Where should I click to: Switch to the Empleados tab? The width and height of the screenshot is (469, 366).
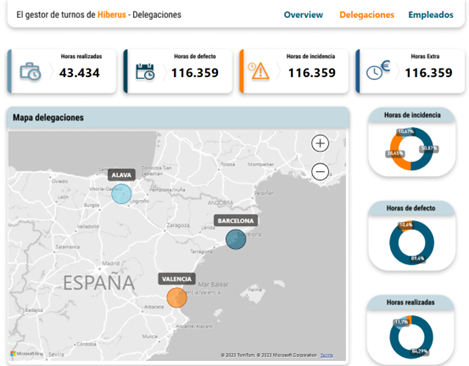click(x=431, y=15)
